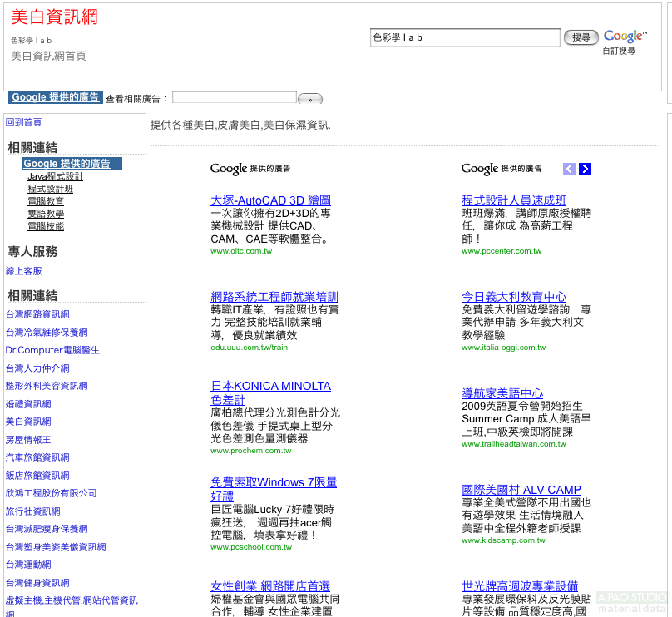The image size is (672, 617).
Task: Open 台灣減肥瘦身保養網 in related links
Action: tap(47, 529)
